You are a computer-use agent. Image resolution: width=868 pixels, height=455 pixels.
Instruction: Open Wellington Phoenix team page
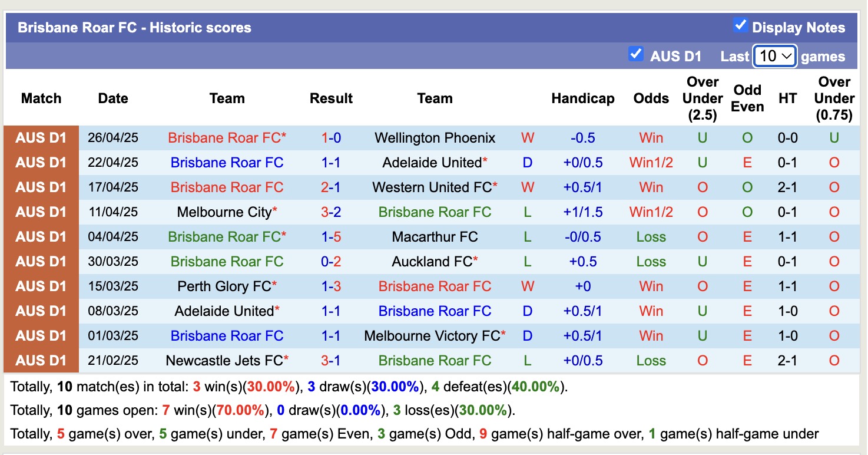pos(435,137)
